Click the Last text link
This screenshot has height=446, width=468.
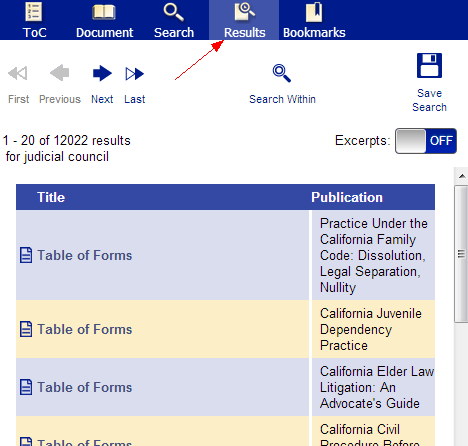[x=135, y=99]
